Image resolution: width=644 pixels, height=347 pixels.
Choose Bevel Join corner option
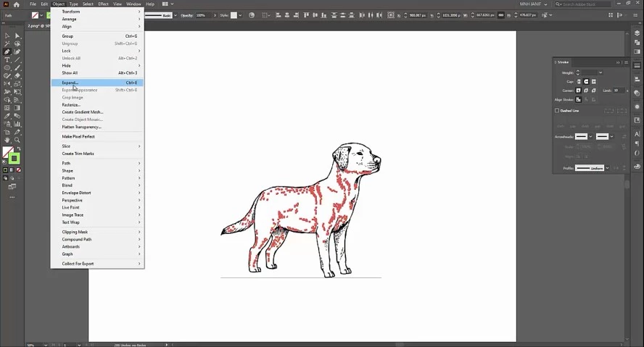tap(593, 91)
